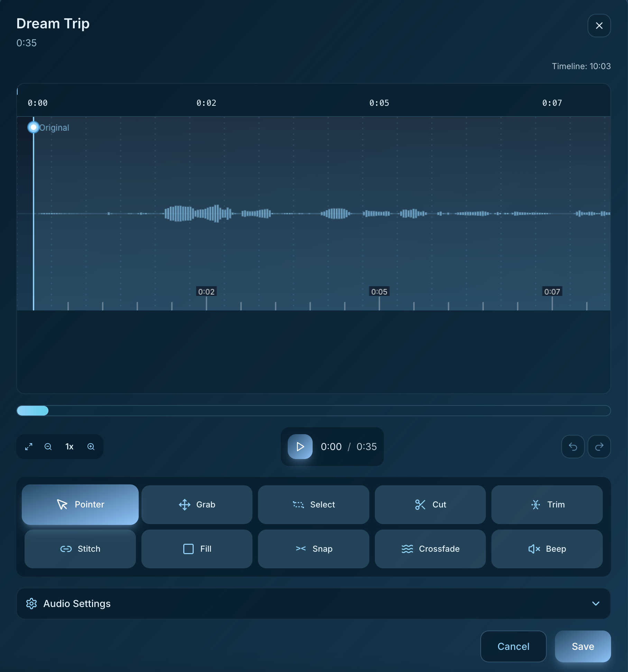The width and height of the screenshot is (628, 672).
Task: Enable the Select range tool
Action: pyautogui.click(x=313, y=504)
